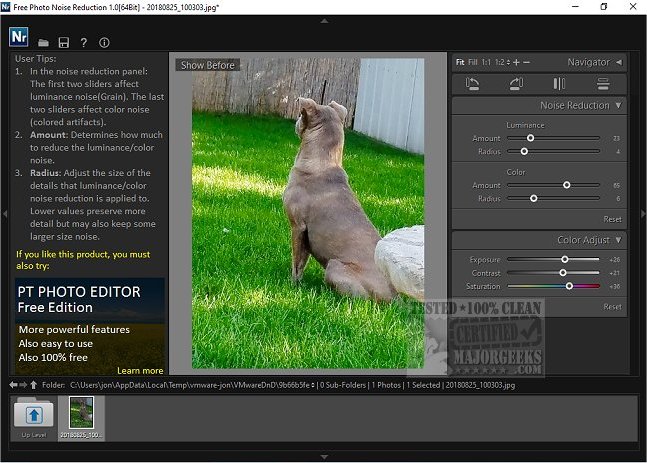Image resolution: width=647 pixels, height=463 pixels.
Task: Click the Up Level folder button
Action: (x=33, y=415)
